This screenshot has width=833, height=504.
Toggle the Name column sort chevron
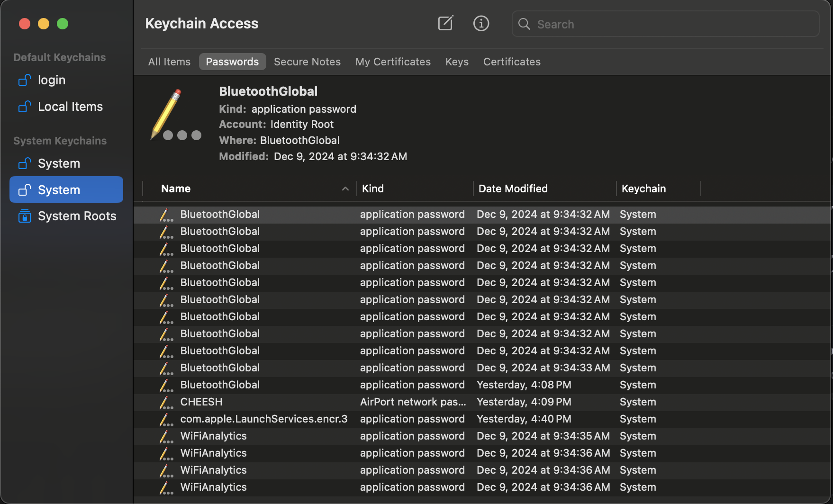pyautogui.click(x=345, y=189)
